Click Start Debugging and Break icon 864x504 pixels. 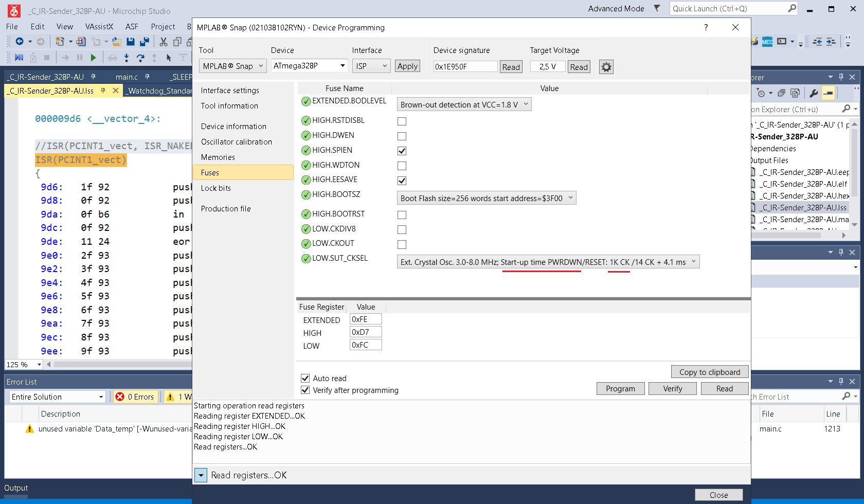tap(19, 58)
